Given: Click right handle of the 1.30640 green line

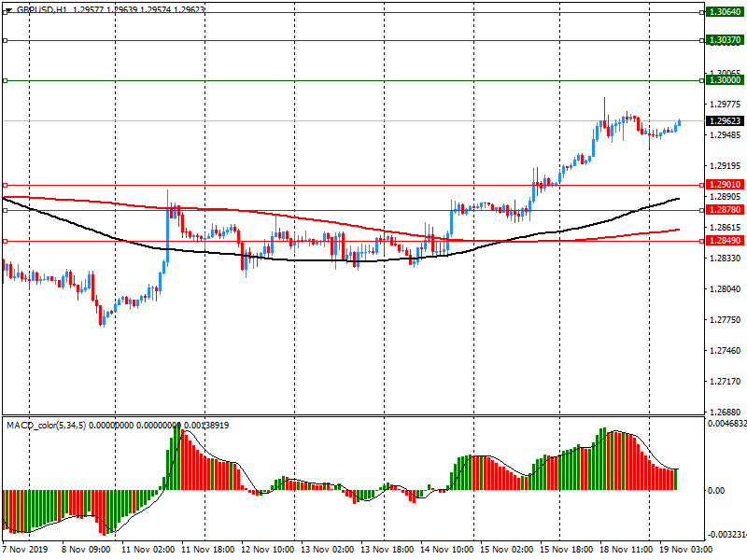Looking at the screenshot, I should point(702,12).
